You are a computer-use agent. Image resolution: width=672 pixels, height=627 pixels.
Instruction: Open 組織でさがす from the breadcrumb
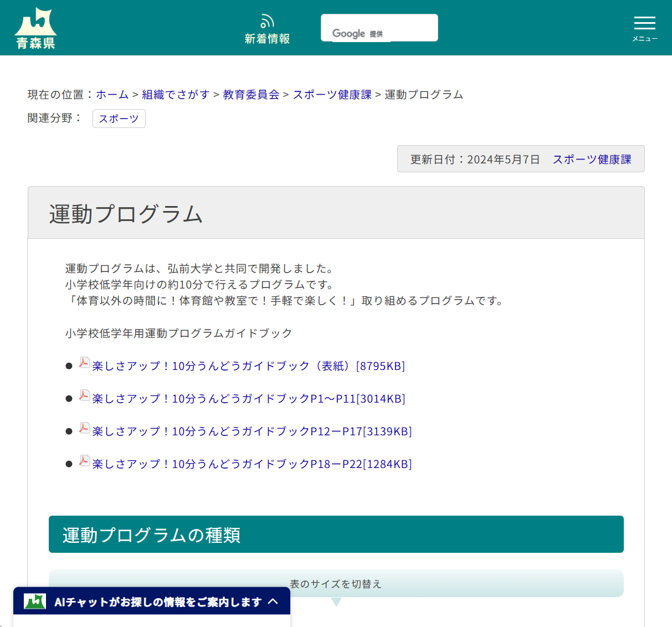point(176,95)
